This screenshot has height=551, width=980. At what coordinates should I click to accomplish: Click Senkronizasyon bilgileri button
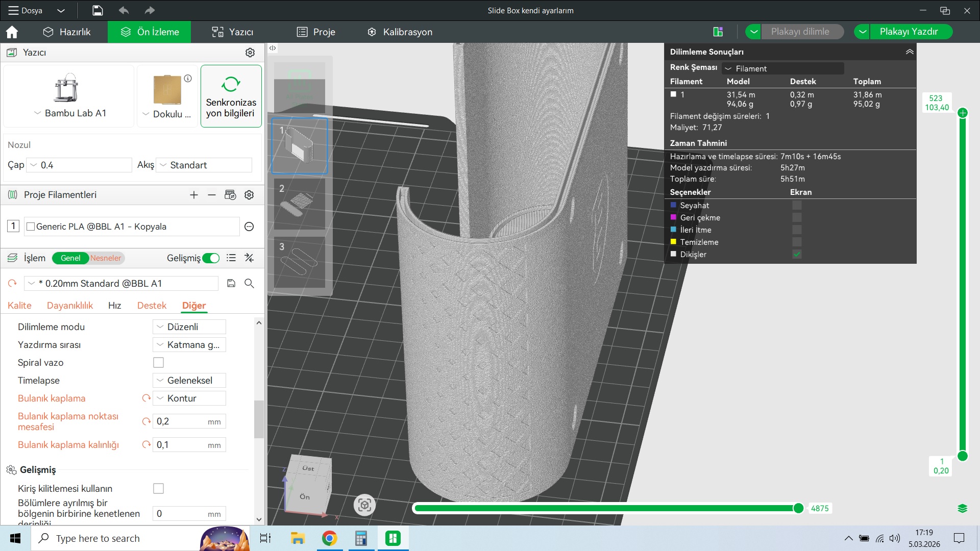[231, 96]
